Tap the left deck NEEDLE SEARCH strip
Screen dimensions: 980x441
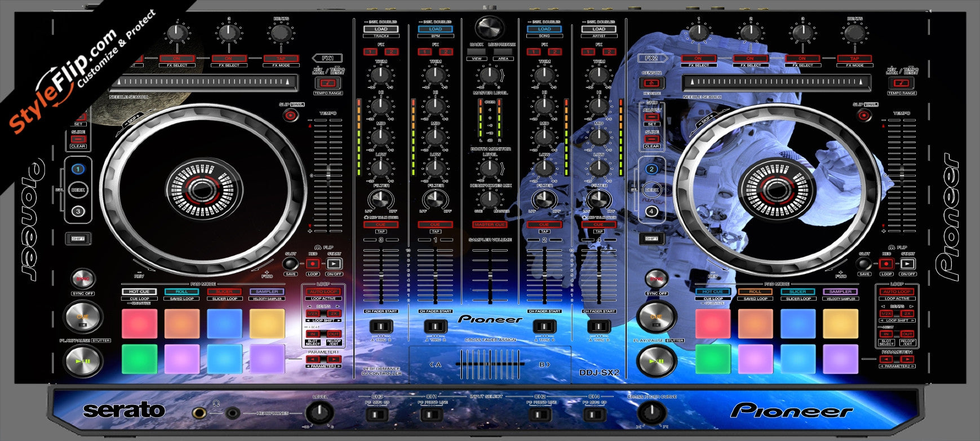(x=203, y=82)
